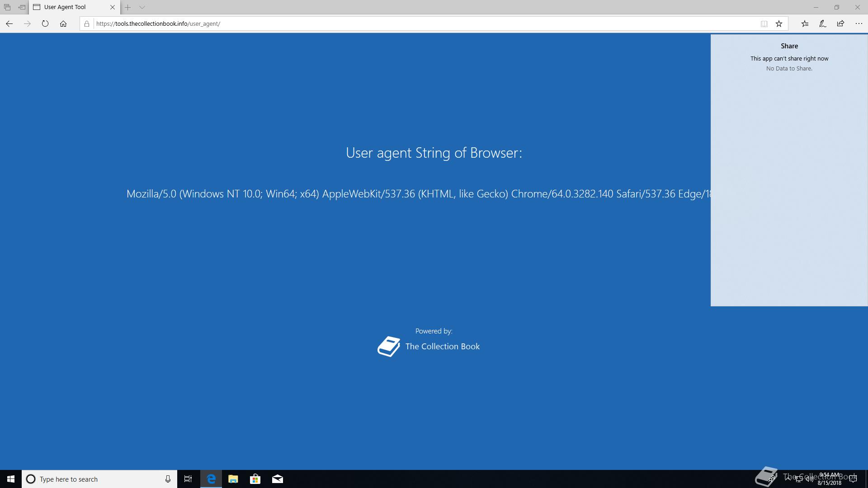Click the 'User agent String of Browser:' heading
868x488 pixels.
pos(434,153)
